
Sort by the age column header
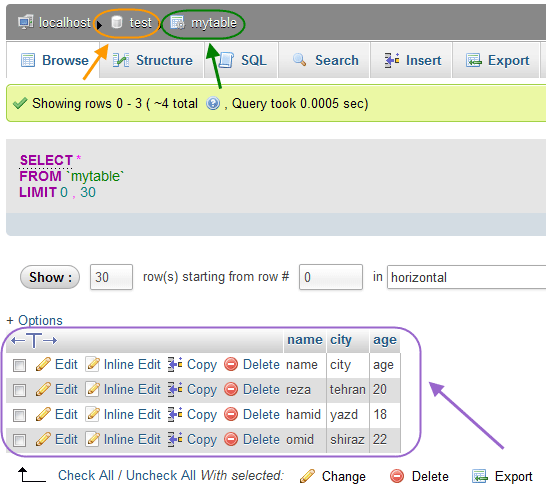[385, 340]
